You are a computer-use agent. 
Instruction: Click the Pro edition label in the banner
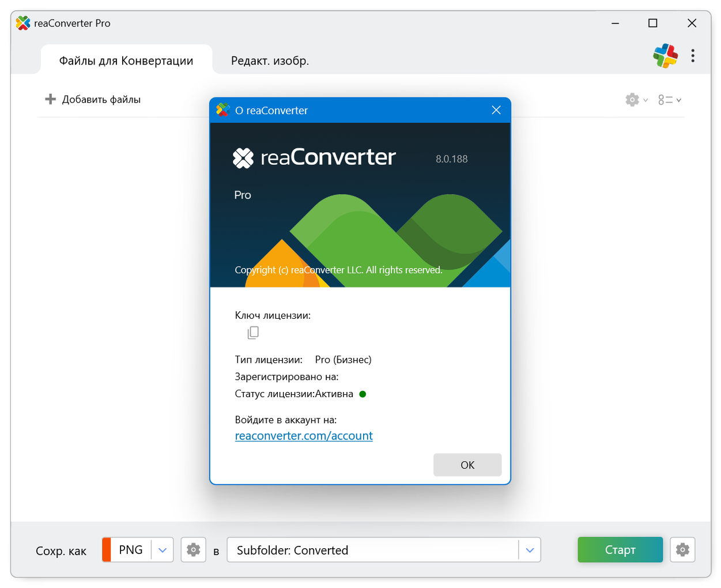[x=243, y=195]
